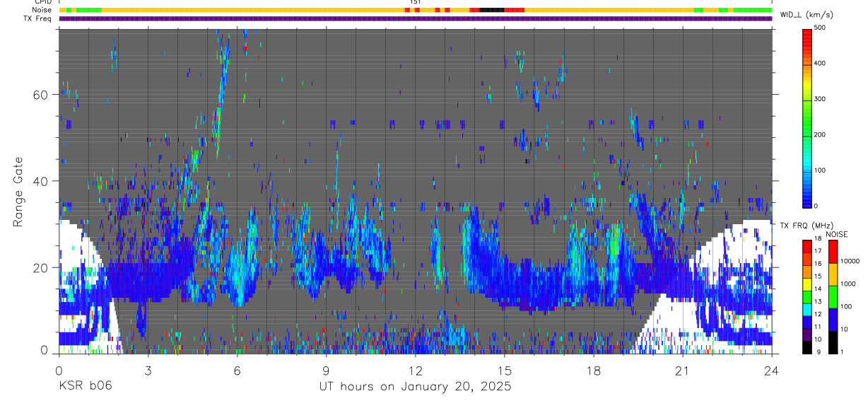This screenshot has width=868, height=401.
Task: Click the "NOISE" legend title
Action: point(836,234)
